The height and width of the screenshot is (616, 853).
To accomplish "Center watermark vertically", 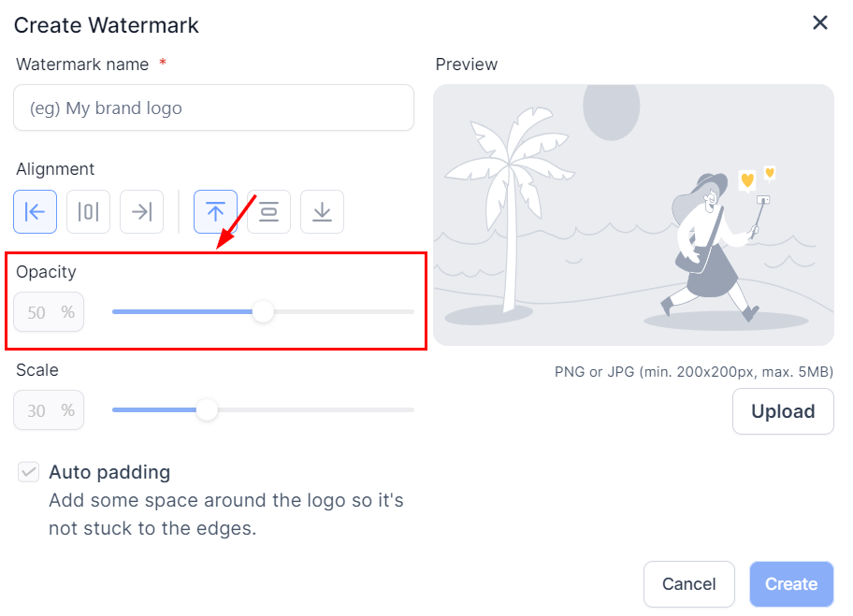I will pyautogui.click(x=268, y=212).
